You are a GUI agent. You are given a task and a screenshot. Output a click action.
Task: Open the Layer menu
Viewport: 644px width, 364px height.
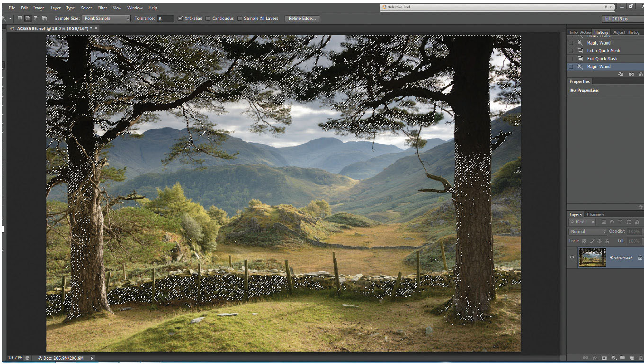tap(55, 8)
